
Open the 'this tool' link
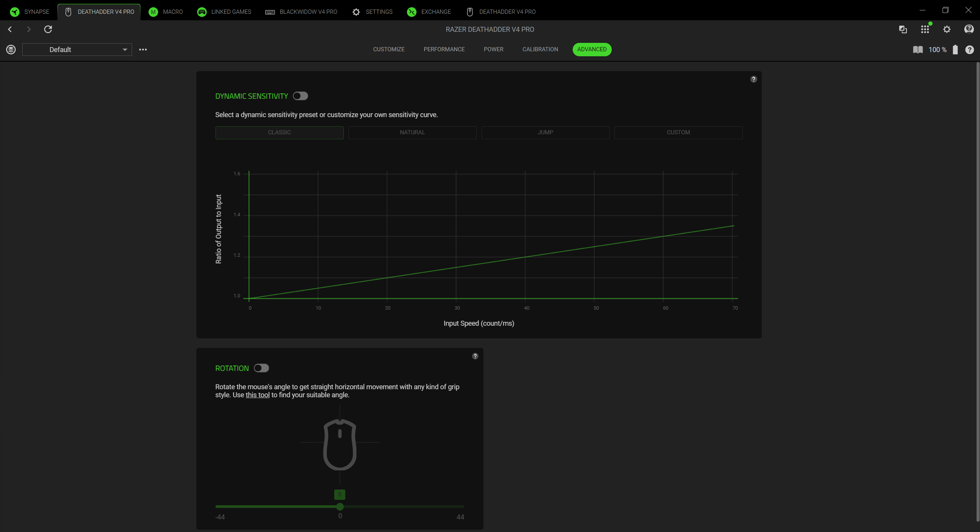click(258, 395)
